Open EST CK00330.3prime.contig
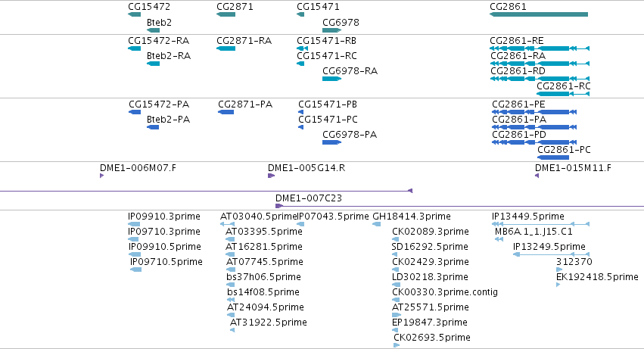The image size is (644, 349). (x=445, y=293)
